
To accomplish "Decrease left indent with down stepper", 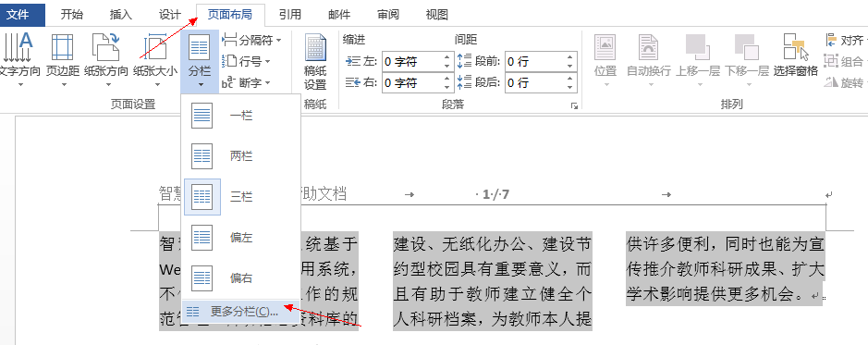I will [x=447, y=66].
